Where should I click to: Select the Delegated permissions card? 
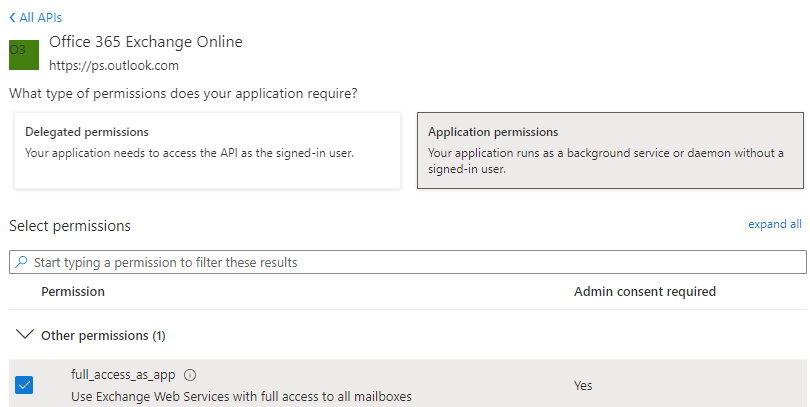(207, 150)
